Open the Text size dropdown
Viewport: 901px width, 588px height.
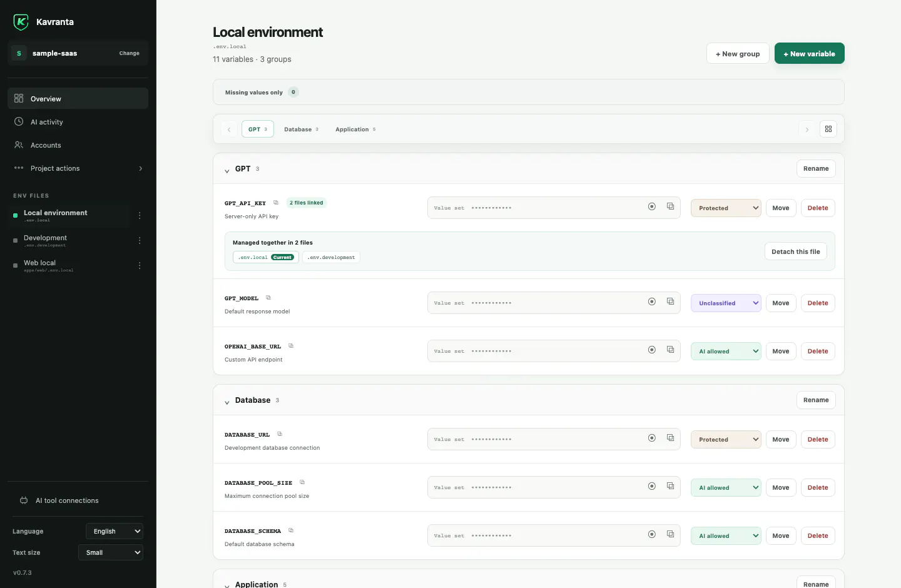pos(111,552)
